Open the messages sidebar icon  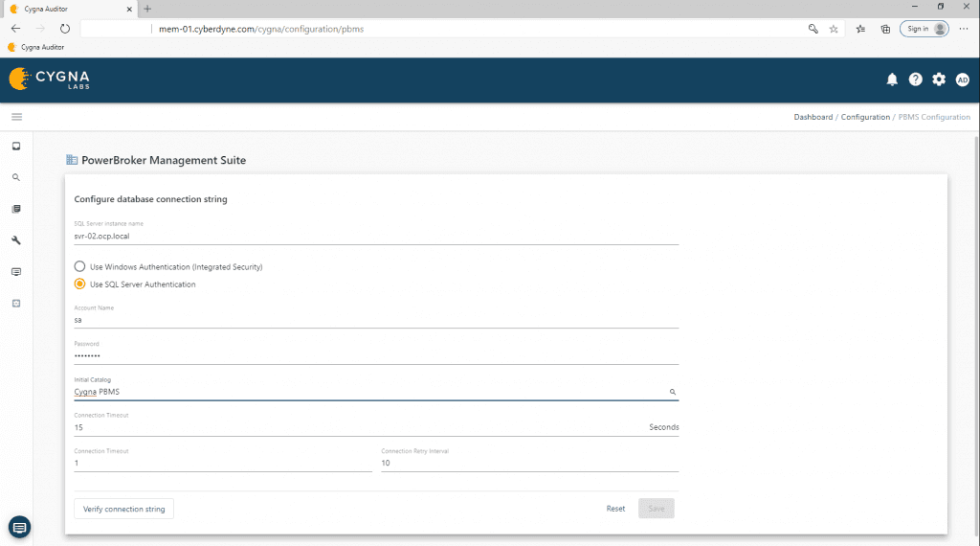coord(16,272)
